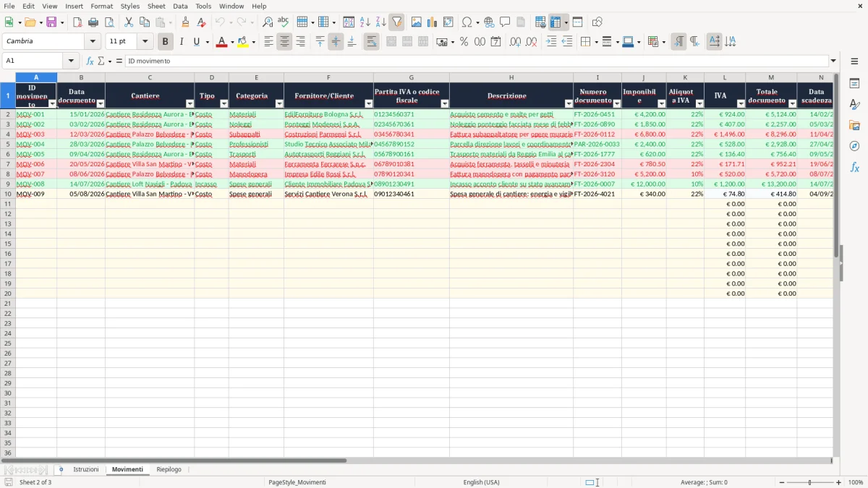Screen dimensions: 868x488
Task: Add a decimal place
Action: point(516,42)
